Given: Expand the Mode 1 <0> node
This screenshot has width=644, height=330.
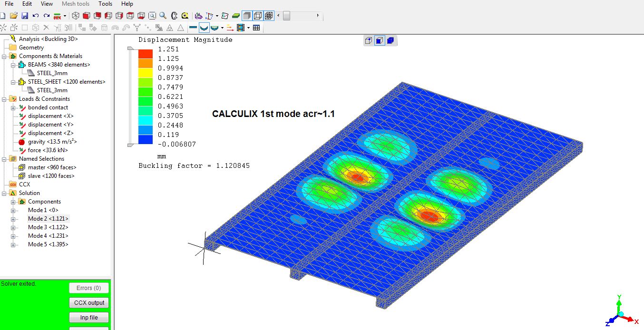Looking at the screenshot, I should click(x=13, y=210).
